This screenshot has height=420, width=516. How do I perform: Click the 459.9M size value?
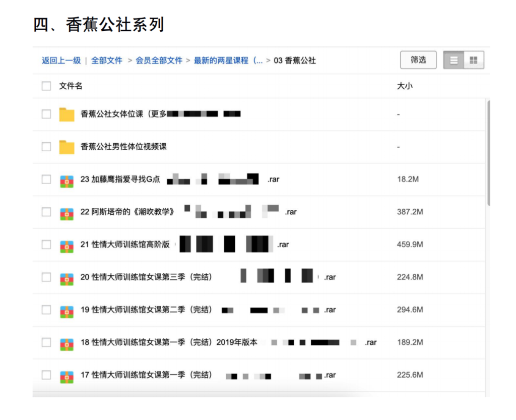tap(410, 245)
